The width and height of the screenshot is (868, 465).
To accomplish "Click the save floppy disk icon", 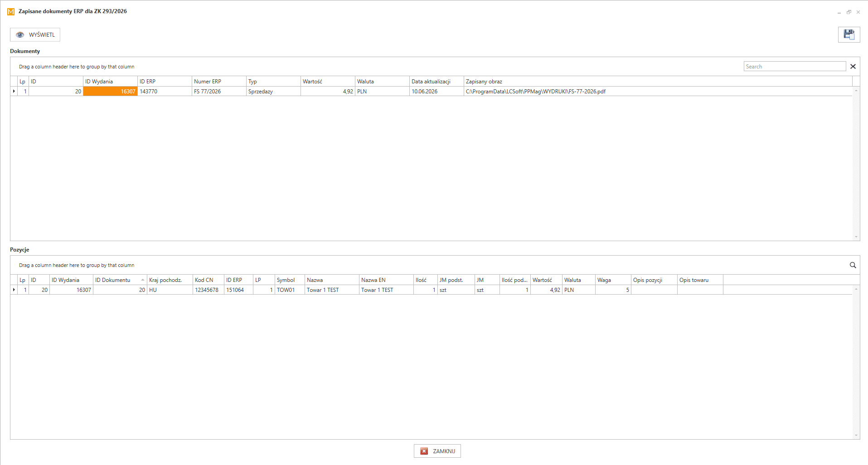I will click(x=849, y=35).
